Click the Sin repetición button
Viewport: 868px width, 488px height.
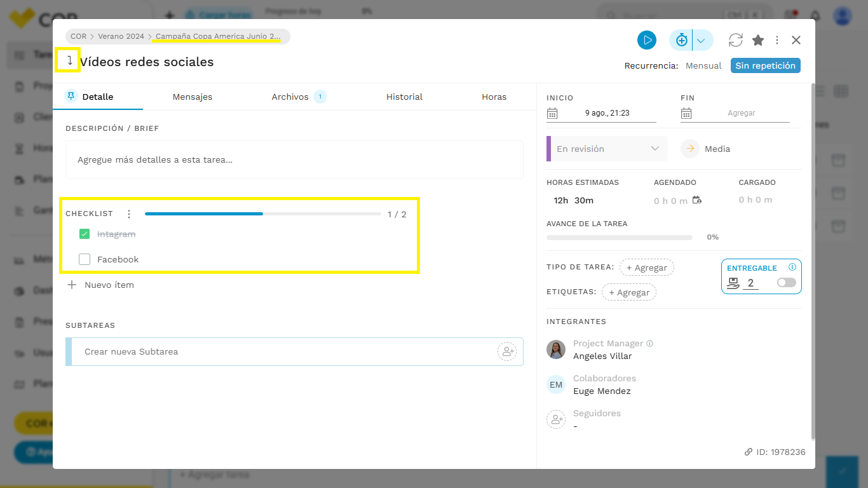765,65
